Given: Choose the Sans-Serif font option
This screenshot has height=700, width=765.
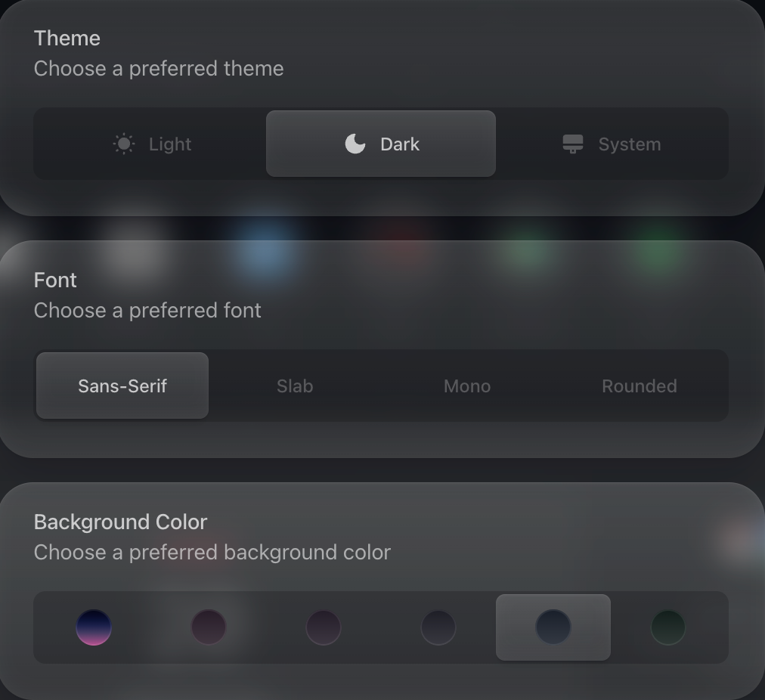Looking at the screenshot, I should pos(122,386).
